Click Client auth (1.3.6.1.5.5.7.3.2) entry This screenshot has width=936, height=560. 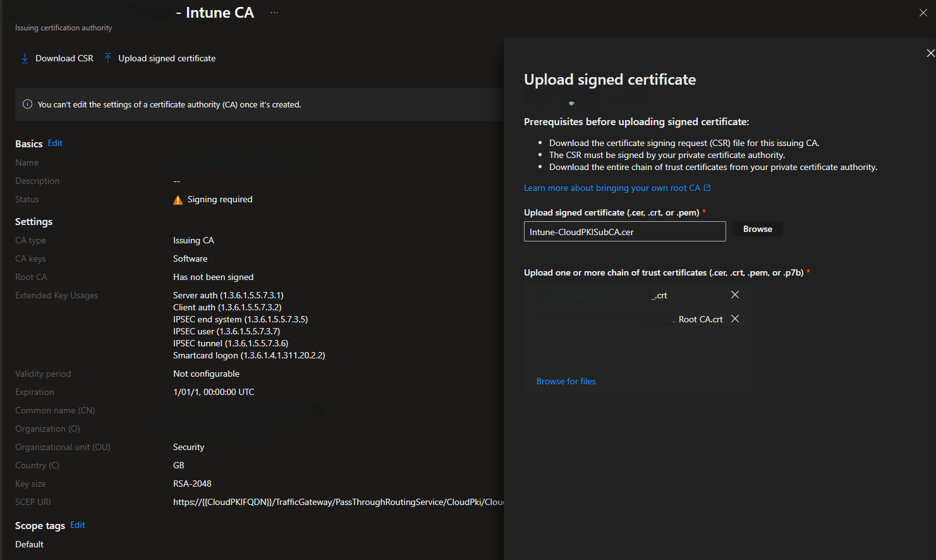(228, 307)
